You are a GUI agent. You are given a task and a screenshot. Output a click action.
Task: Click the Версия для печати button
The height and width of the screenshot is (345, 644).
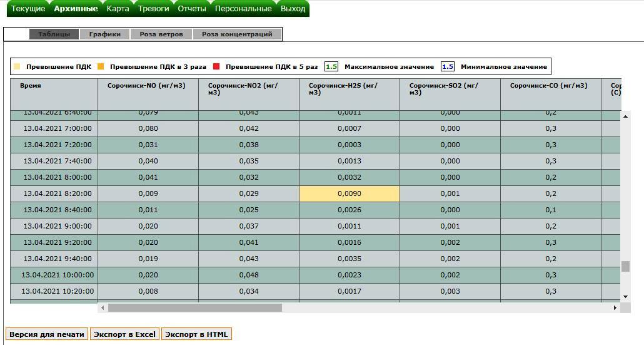tap(47, 334)
